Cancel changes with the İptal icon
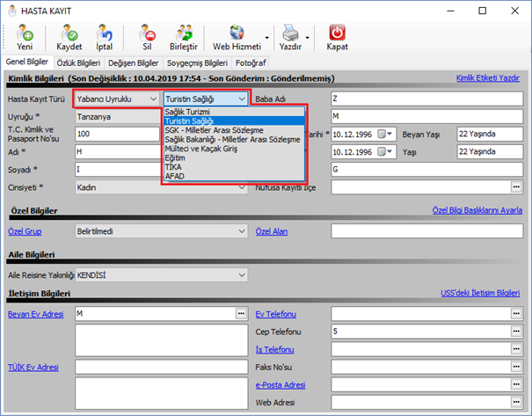 (x=104, y=33)
